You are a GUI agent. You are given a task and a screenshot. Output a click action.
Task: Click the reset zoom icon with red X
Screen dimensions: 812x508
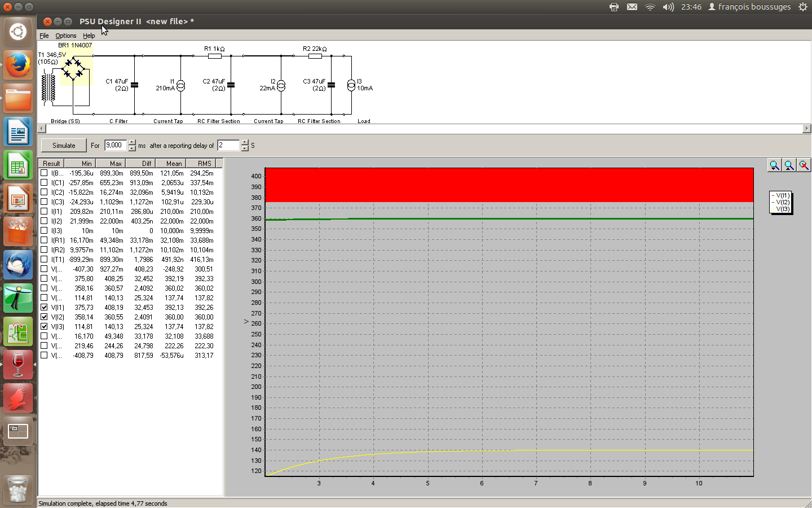pos(804,165)
